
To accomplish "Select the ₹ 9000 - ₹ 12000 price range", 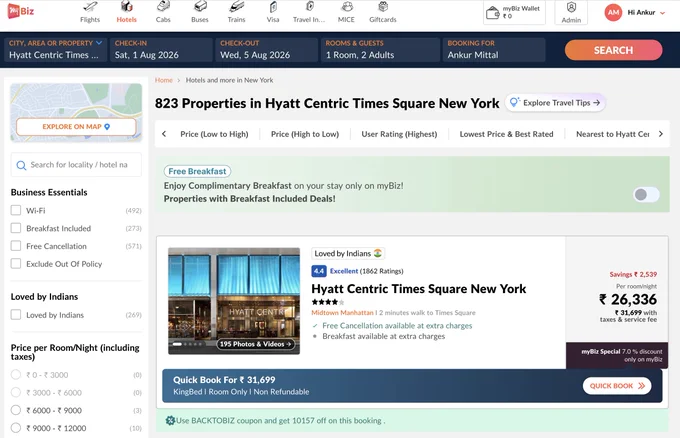I will coord(16,428).
